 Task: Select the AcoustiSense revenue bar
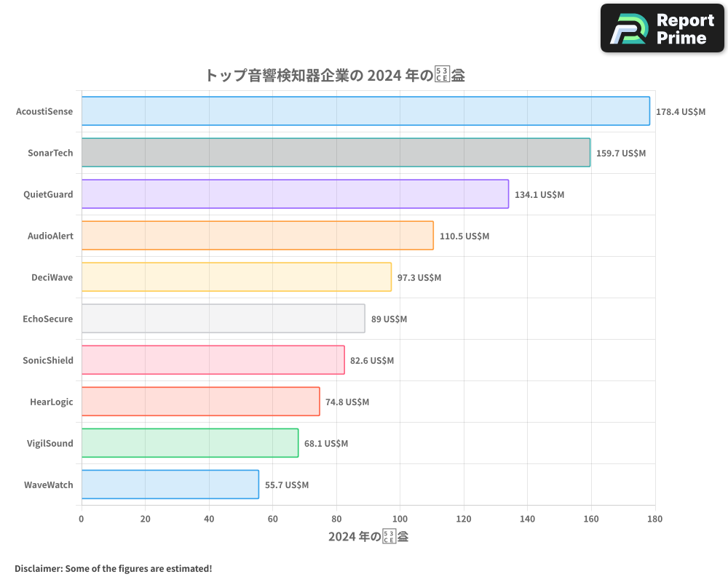[364, 111]
